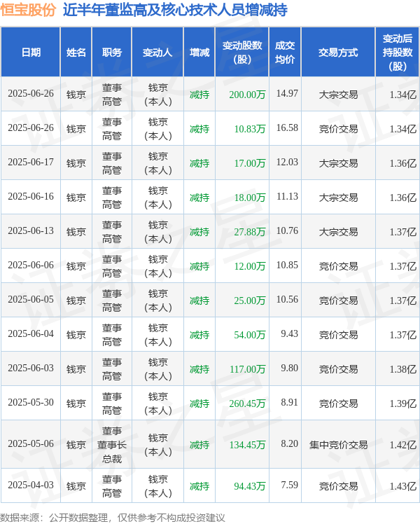420x524 pixels.
Task: Click 集中竞价交易 transaction method cell
Action: tap(338, 445)
